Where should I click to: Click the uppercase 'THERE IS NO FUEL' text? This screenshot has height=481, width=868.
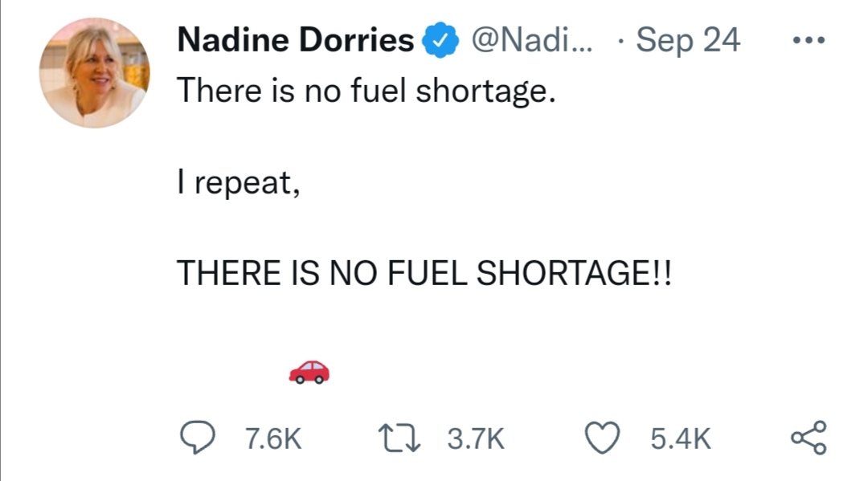pyautogui.click(x=322, y=274)
